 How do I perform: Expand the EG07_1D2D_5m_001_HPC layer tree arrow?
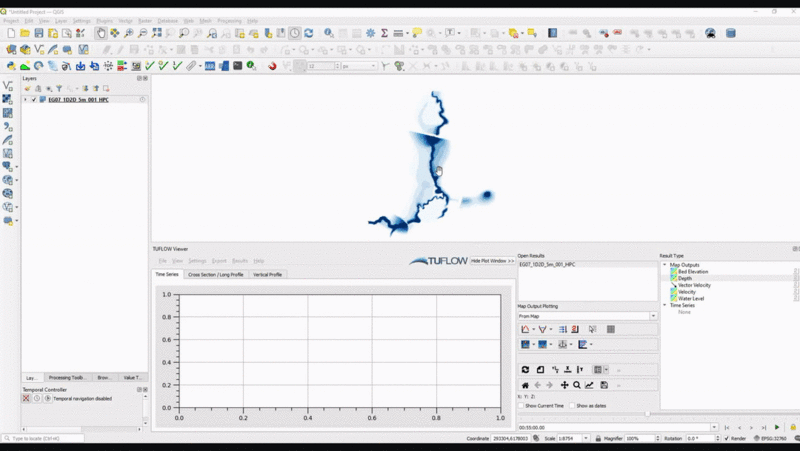(25, 99)
